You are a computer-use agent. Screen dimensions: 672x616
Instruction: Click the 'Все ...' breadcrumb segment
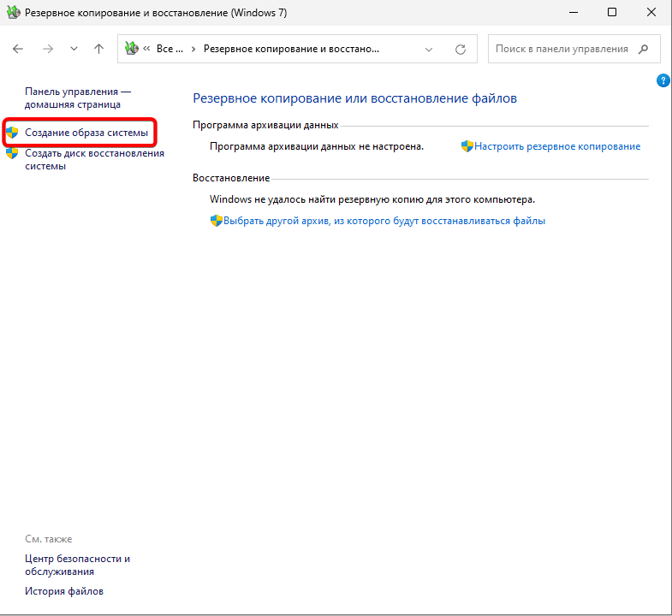coord(169,49)
